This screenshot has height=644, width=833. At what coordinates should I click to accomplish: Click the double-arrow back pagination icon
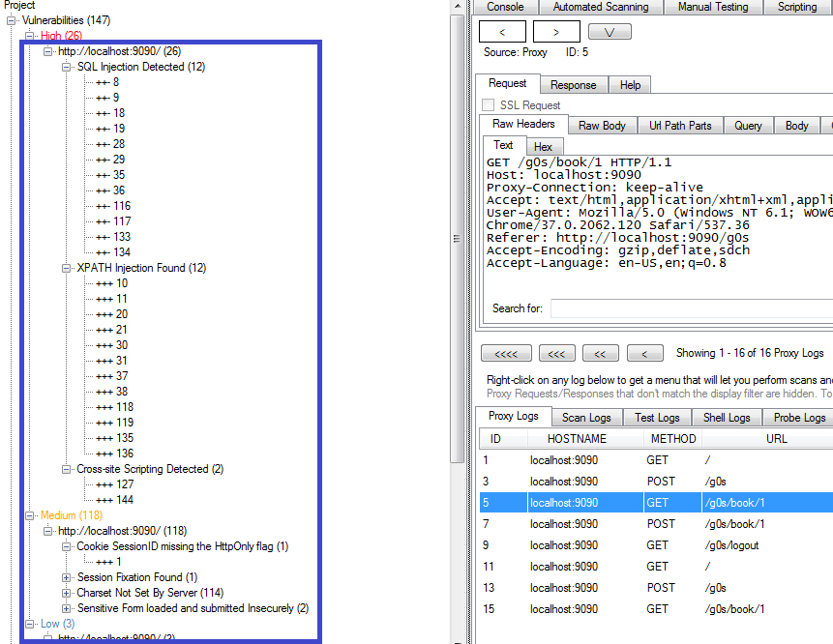600,353
